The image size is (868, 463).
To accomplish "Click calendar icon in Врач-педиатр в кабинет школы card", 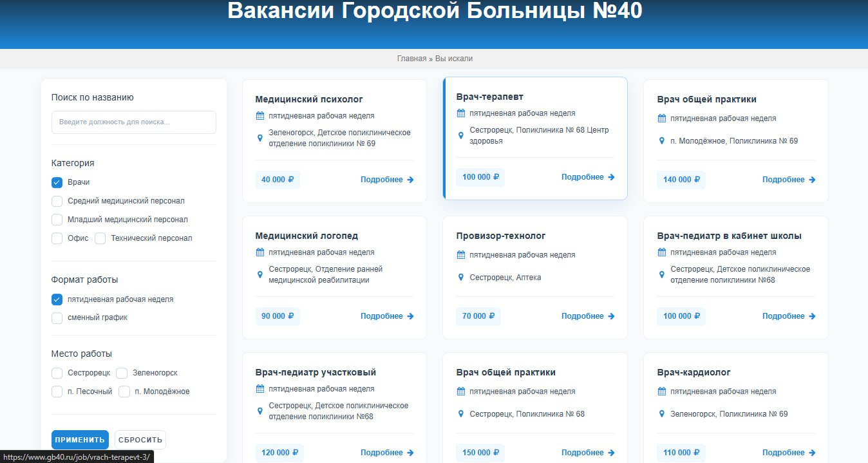I will [x=662, y=252].
